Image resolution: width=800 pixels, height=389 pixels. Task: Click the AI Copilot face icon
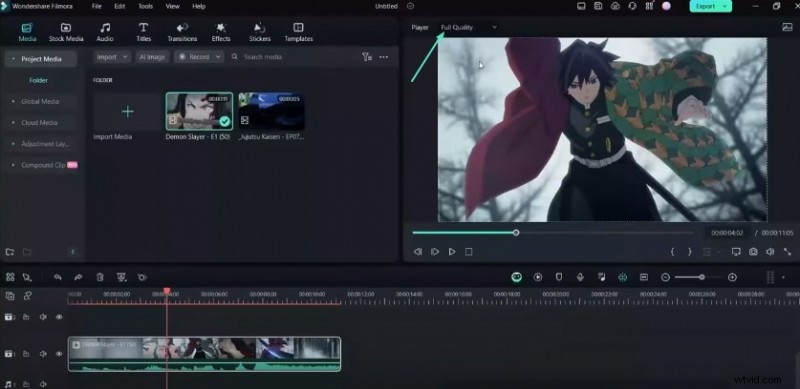click(517, 277)
